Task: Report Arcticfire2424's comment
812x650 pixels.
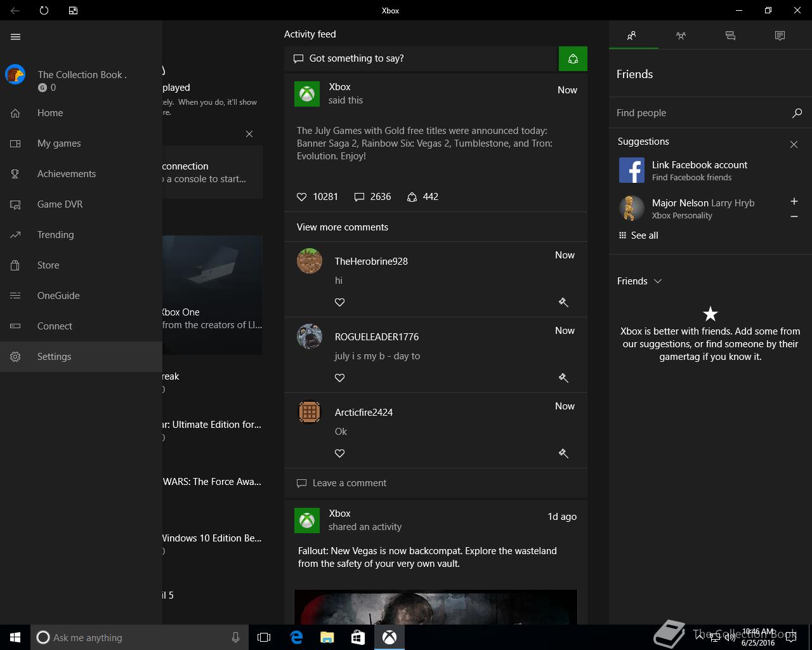Action: tap(563, 453)
